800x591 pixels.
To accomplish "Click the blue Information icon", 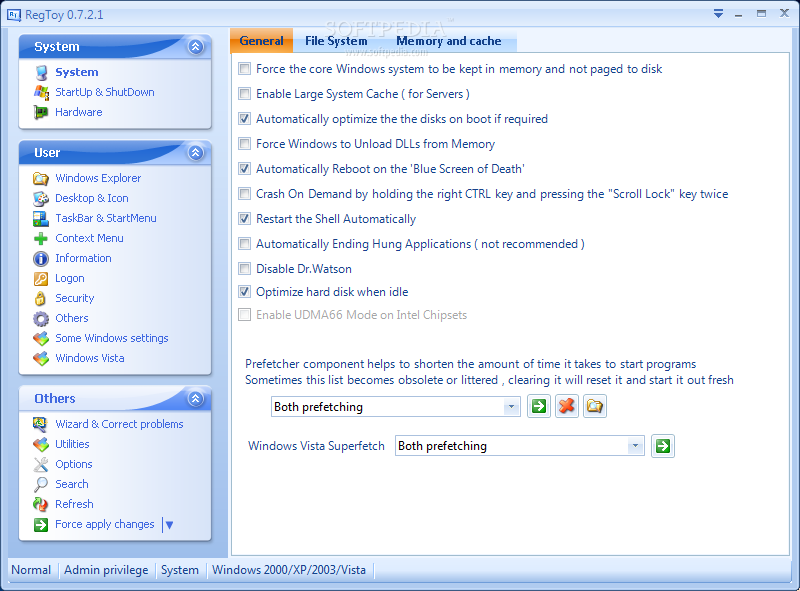I will click(x=41, y=259).
